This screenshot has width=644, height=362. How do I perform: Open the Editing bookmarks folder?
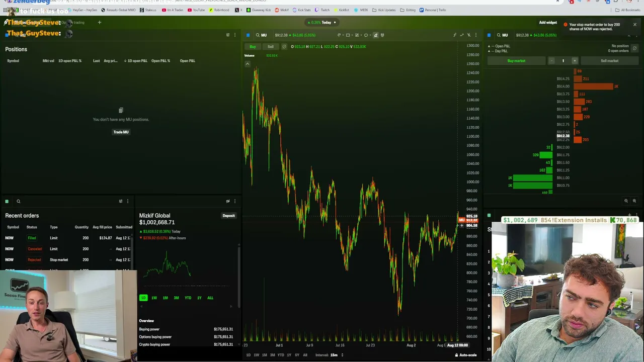408,10
